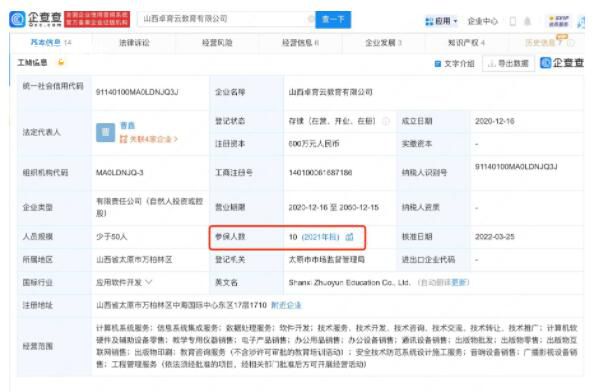Switch to the 基本信息 tab
Screen dimensions: 595x392
click(50, 43)
